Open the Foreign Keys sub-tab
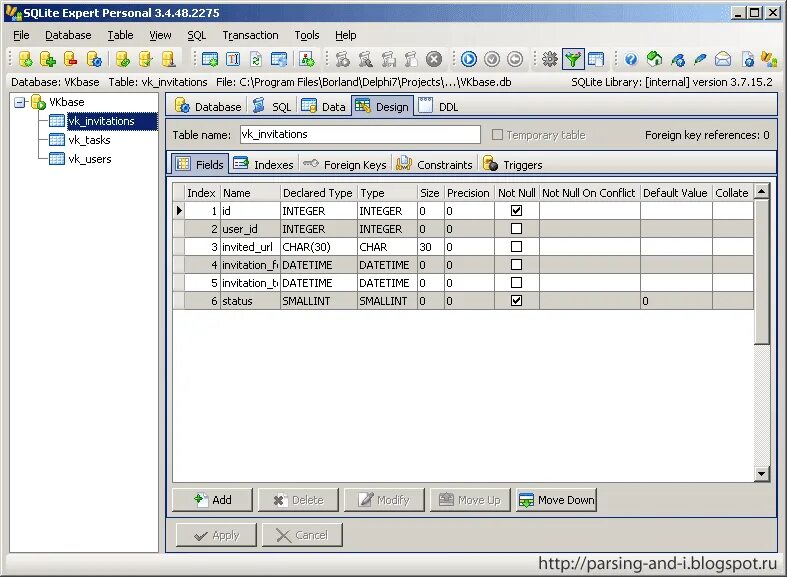Image resolution: width=787 pixels, height=577 pixels. click(345, 165)
